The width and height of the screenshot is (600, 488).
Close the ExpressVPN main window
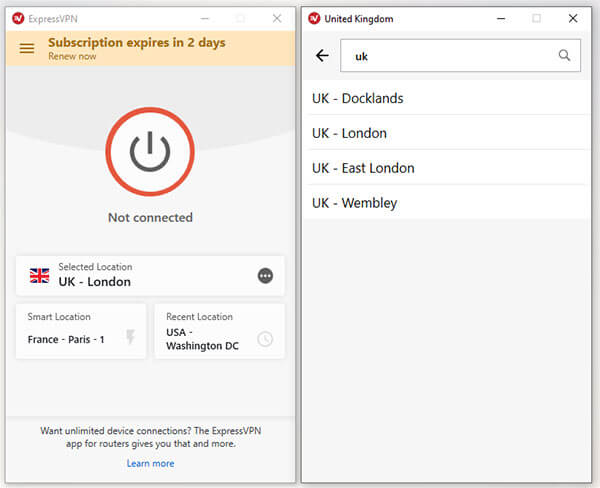tap(277, 18)
